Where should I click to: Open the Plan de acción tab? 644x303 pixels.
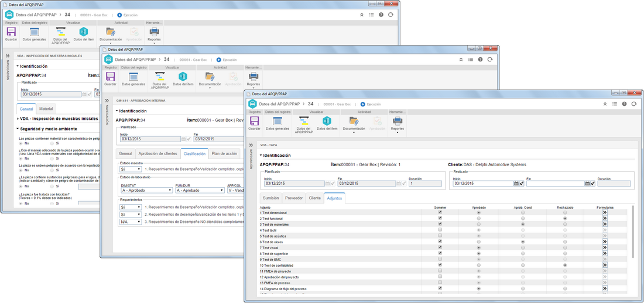[x=224, y=154]
